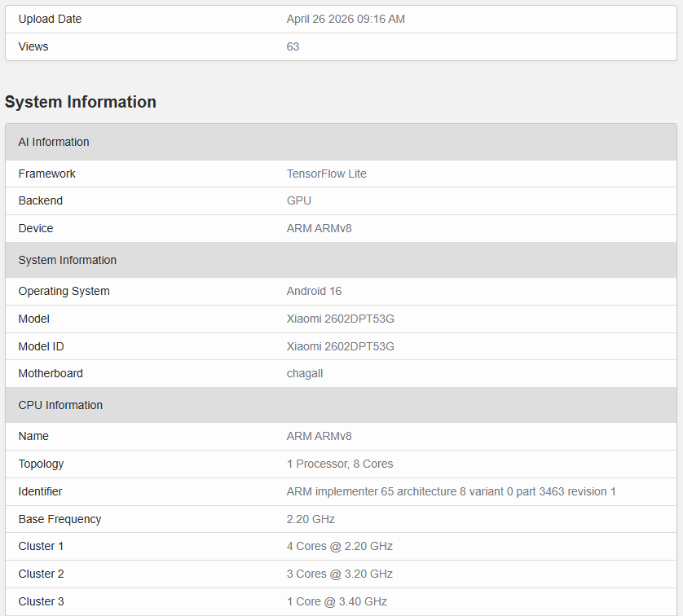This screenshot has height=616, width=683.
Task: Select the Android 16 operating system value
Action: pos(315,291)
